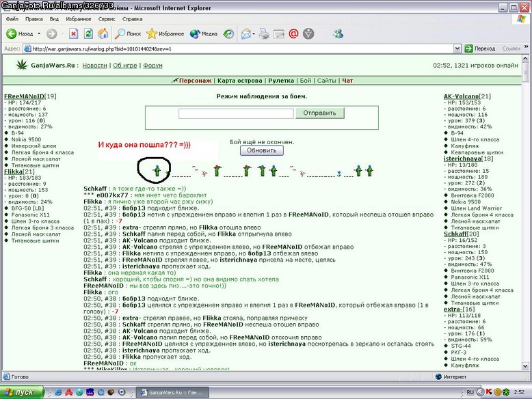This screenshot has width=532, height=399.
Task: Open the Messenger people icon
Action: click(338, 33)
